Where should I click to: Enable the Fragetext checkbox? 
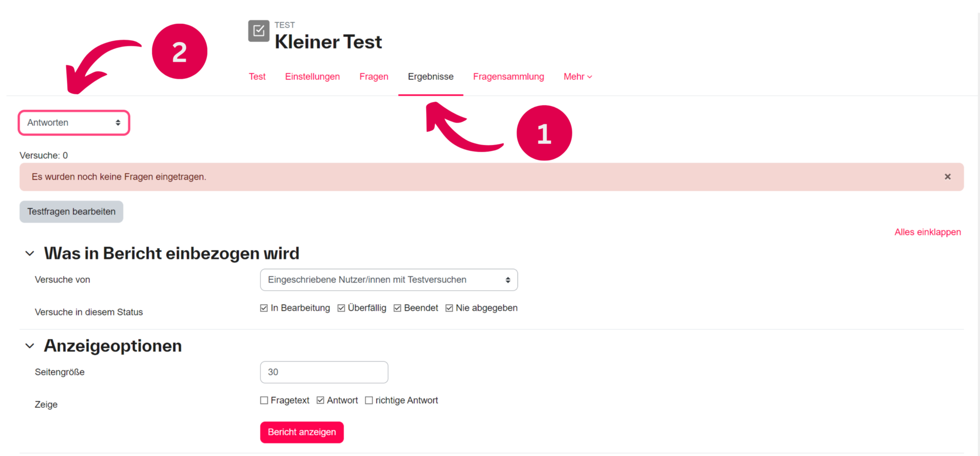[x=264, y=401]
